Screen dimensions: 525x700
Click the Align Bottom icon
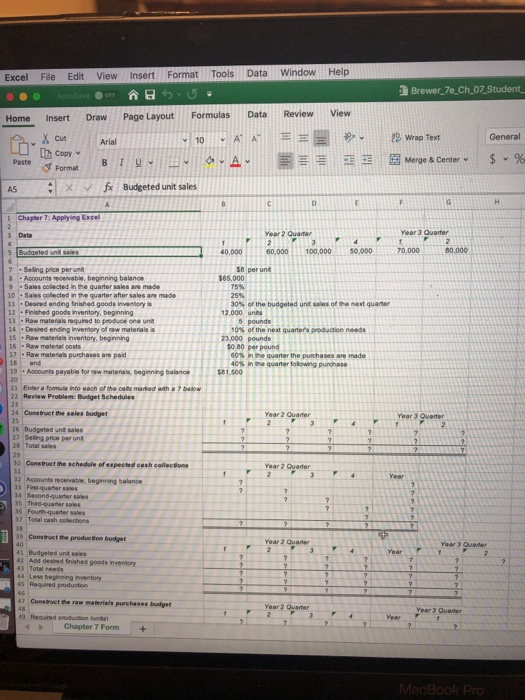click(321, 138)
